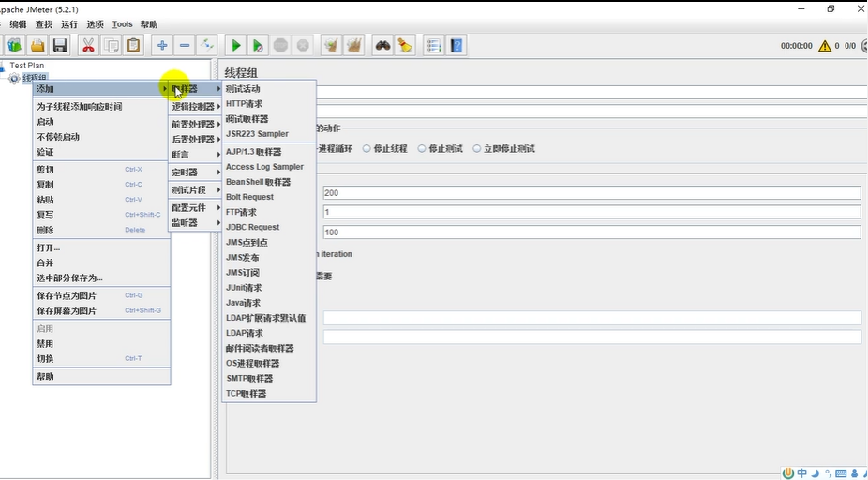Open the 帮助 menu in menu bar
868x480 pixels.
click(x=148, y=24)
